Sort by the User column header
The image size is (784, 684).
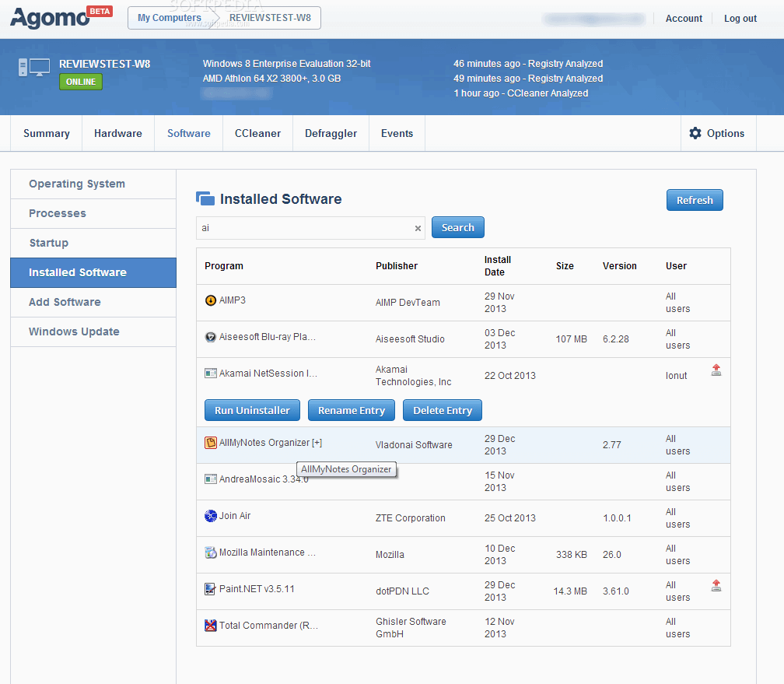coord(676,266)
